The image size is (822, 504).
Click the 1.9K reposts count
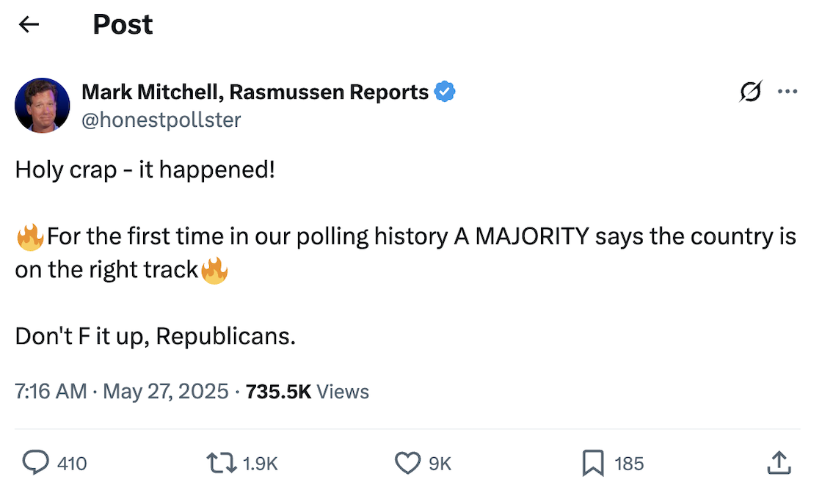[x=260, y=464]
